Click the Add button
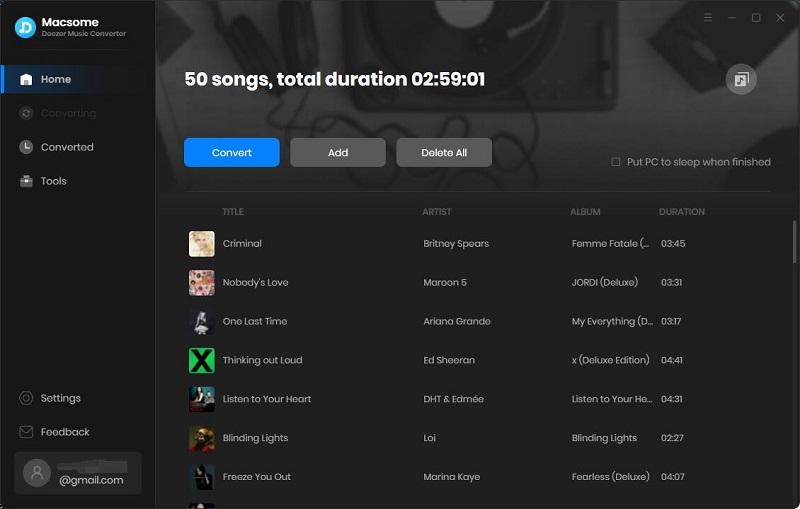The width and height of the screenshot is (800, 509). coord(338,152)
